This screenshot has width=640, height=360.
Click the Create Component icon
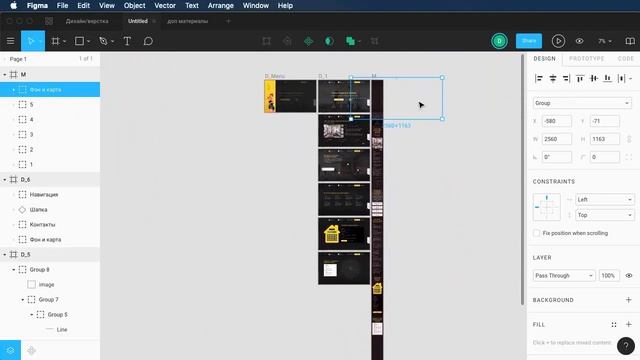[309, 41]
